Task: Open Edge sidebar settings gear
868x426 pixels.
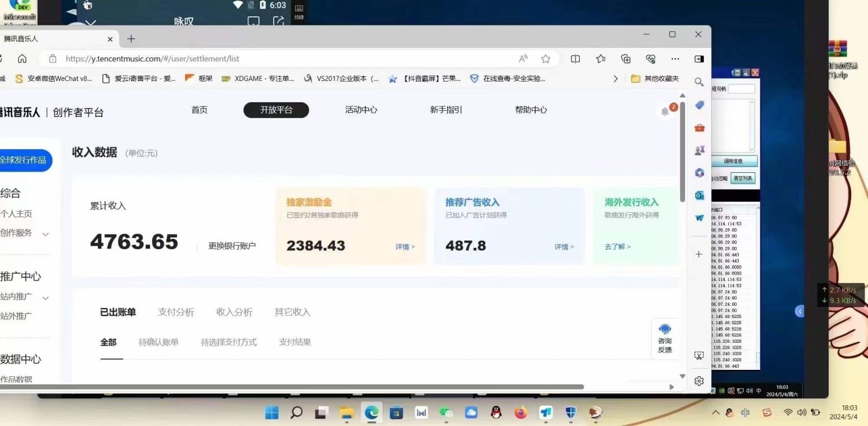Action: [x=699, y=381]
